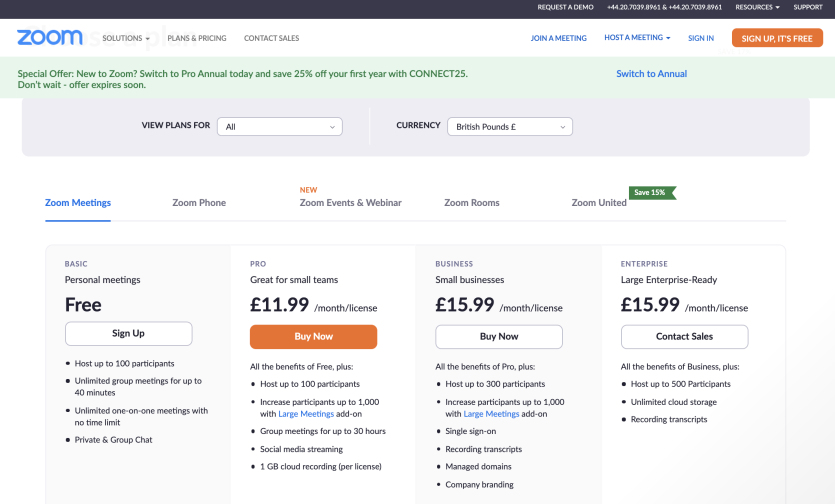Click Join a Meeting
Screen dimensions: 835x504
559,38
